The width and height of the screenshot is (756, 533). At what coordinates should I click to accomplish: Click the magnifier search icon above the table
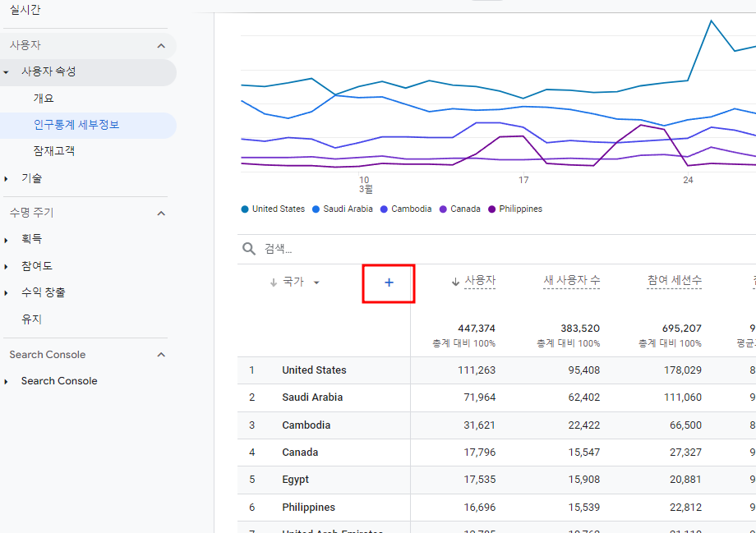click(x=248, y=247)
